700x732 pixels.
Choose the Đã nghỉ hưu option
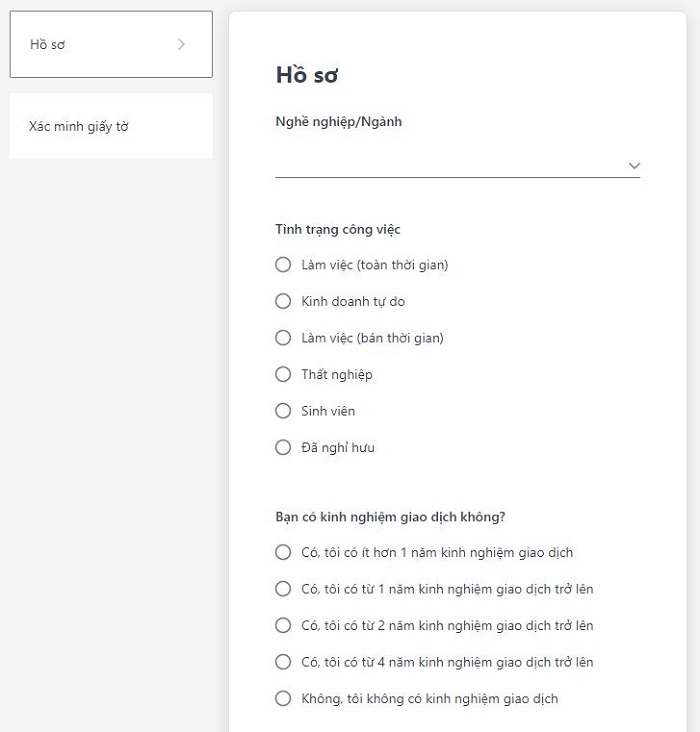283,447
